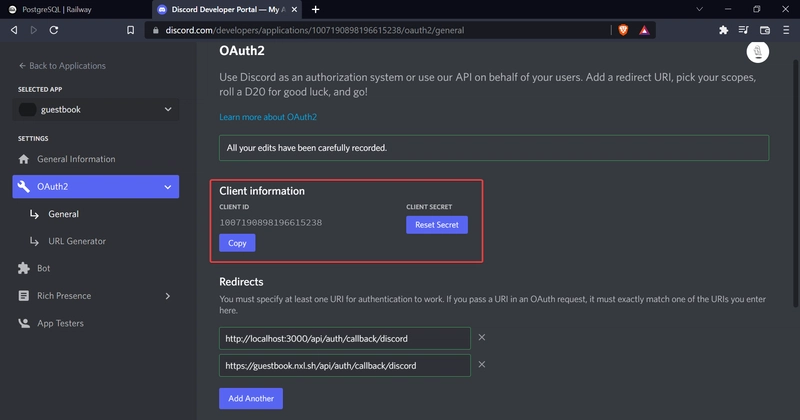Image resolution: width=800 pixels, height=420 pixels.
Task: Click the page vertical scrollbar
Action: pyautogui.click(x=796, y=184)
